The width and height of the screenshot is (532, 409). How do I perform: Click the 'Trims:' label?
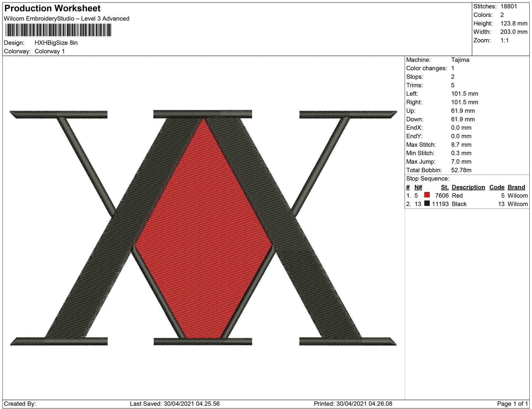415,85
